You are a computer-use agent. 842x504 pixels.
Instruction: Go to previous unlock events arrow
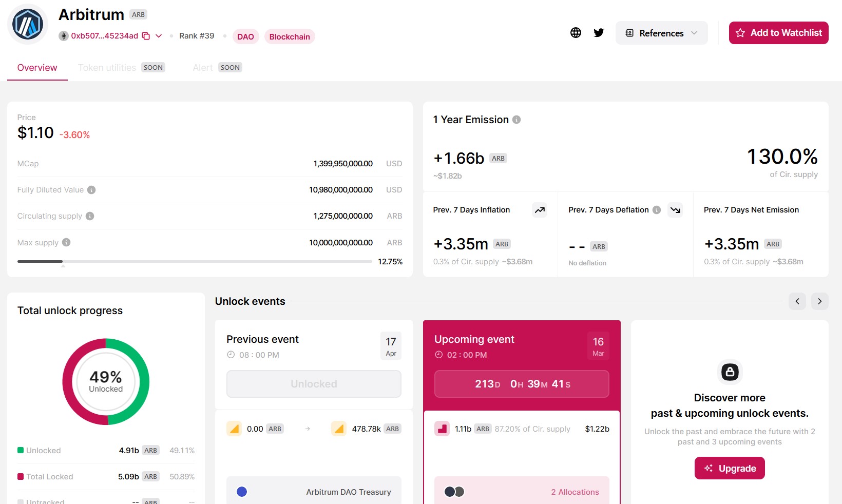[x=797, y=301]
